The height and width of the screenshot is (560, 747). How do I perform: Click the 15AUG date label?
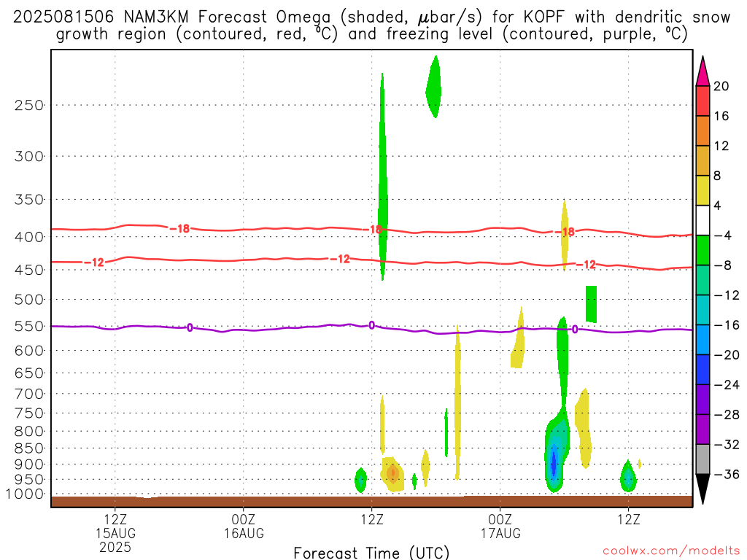[115, 533]
